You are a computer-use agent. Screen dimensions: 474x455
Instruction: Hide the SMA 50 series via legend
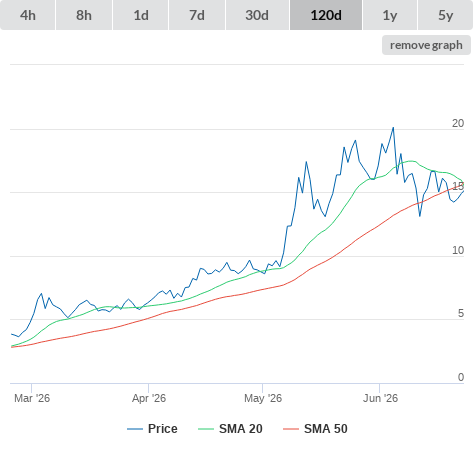click(x=326, y=429)
